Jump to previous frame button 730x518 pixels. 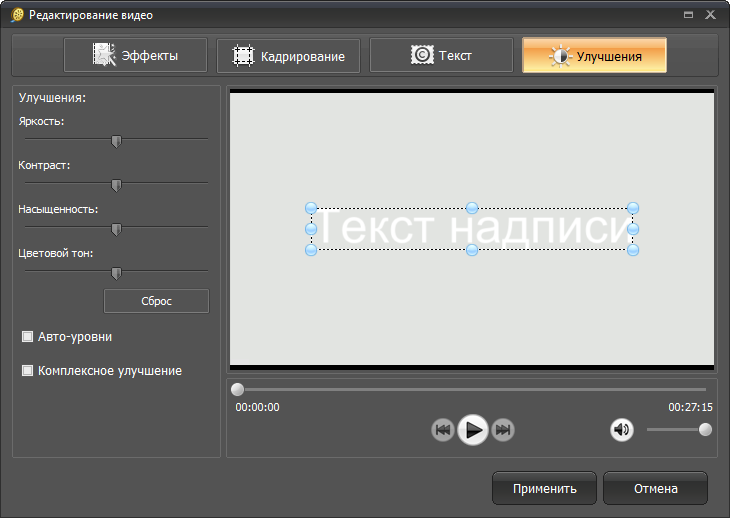(443, 430)
